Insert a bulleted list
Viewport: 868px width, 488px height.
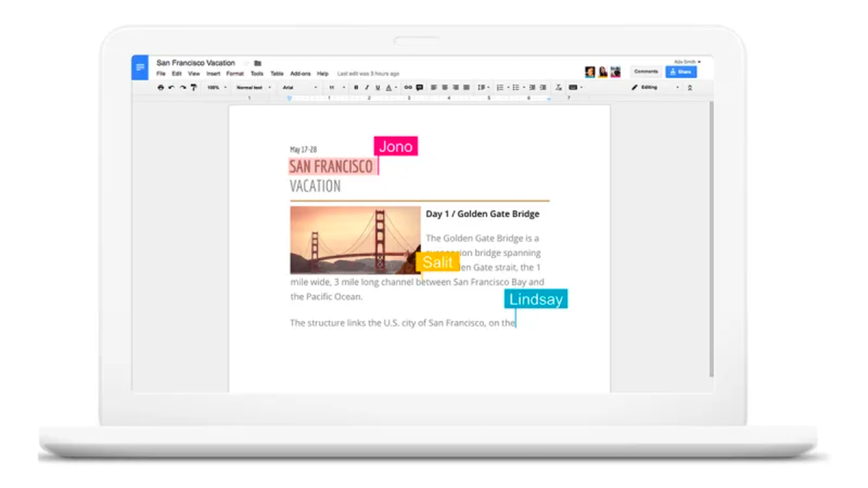pyautogui.click(x=516, y=87)
